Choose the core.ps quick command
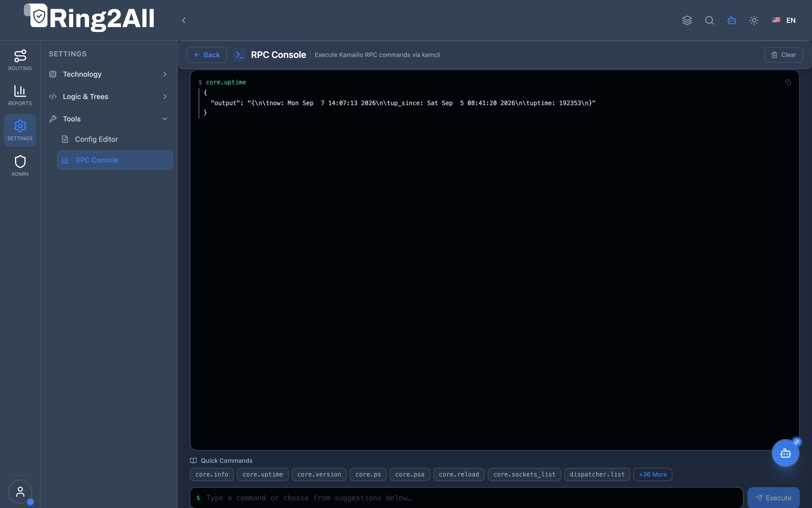Viewport: 812px width, 508px height. (x=368, y=474)
